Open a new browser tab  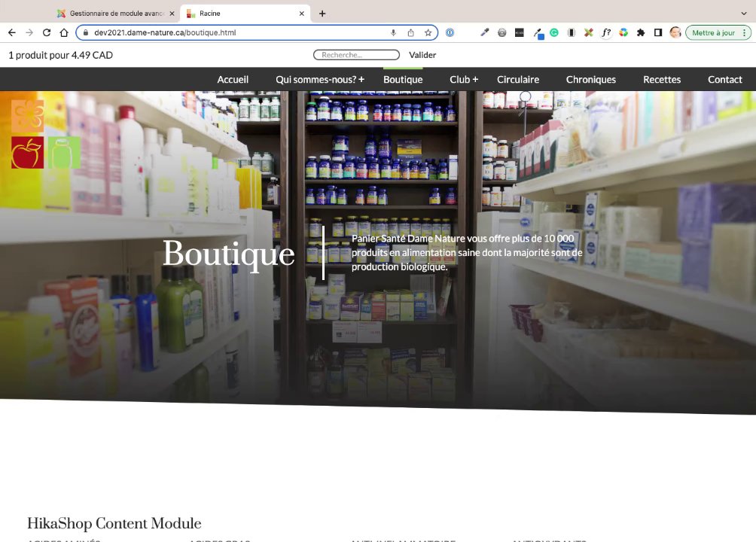tap(322, 14)
